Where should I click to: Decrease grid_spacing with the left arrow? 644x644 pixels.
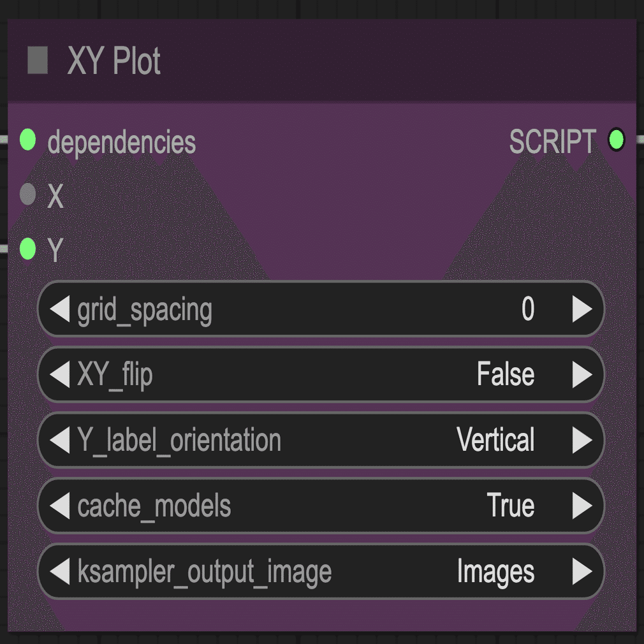(60, 309)
